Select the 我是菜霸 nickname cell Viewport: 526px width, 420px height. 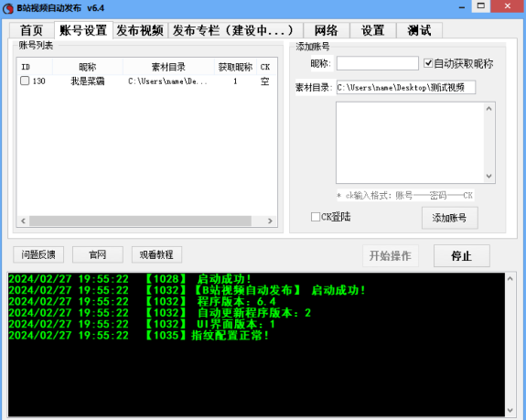88,81
